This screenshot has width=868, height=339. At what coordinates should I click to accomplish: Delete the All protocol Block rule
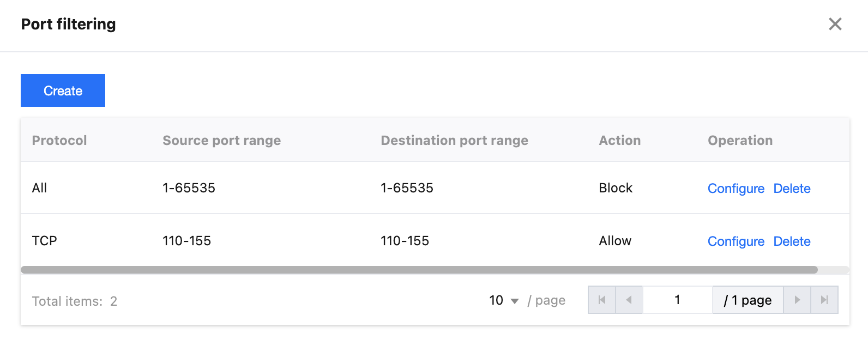[x=792, y=189]
